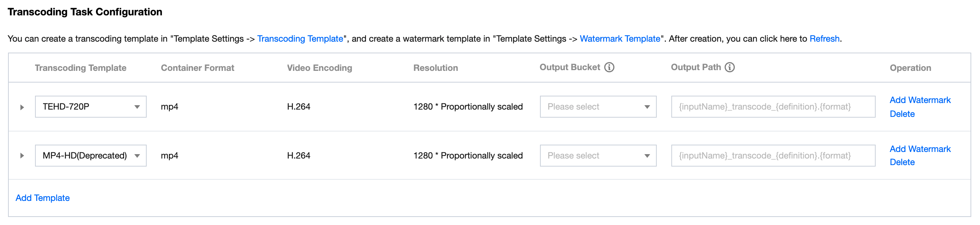This screenshot has width=980, height=225.
Task: Open the TEHD-720P transcoding template dropdown
Action: pos(90,107)
